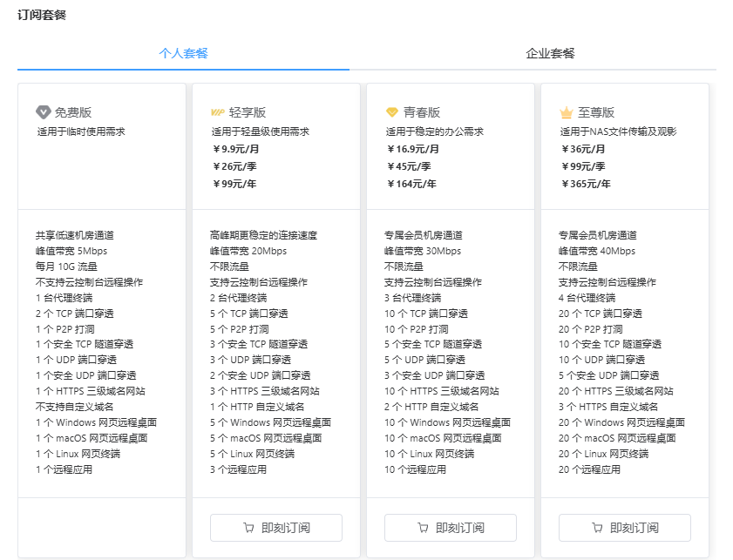Click the 至尊版 plan title

[596, 112]
